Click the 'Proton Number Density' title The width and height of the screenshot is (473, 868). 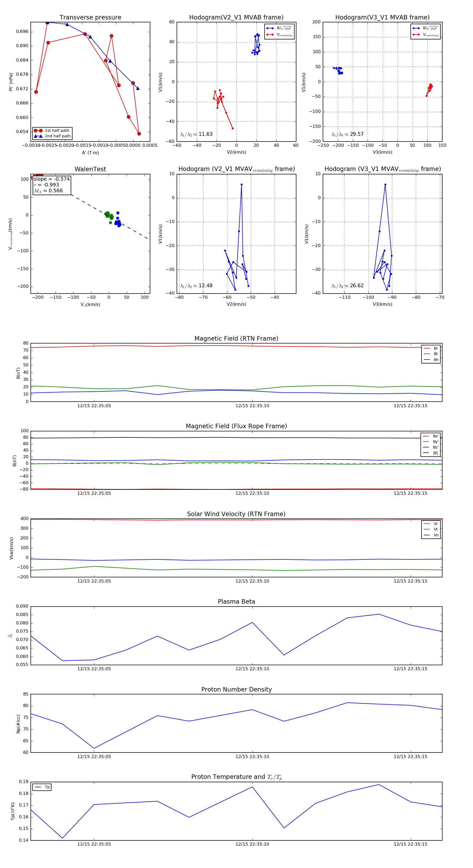click(236, 689)
